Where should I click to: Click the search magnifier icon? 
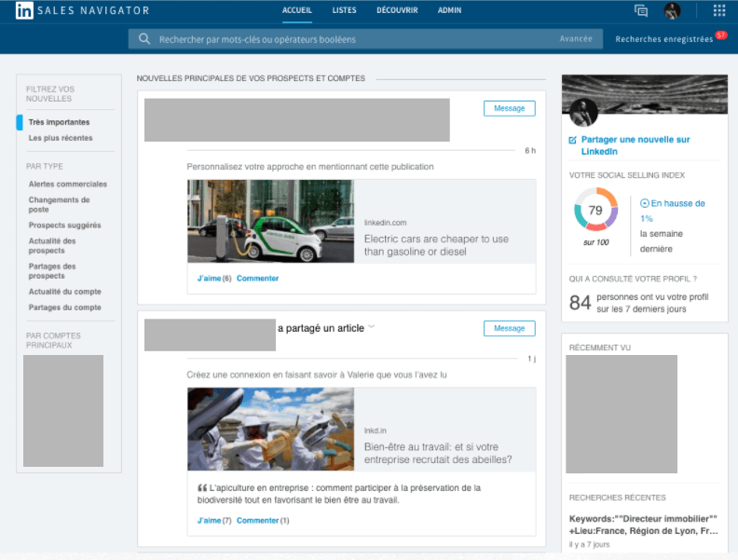point(144,39)
